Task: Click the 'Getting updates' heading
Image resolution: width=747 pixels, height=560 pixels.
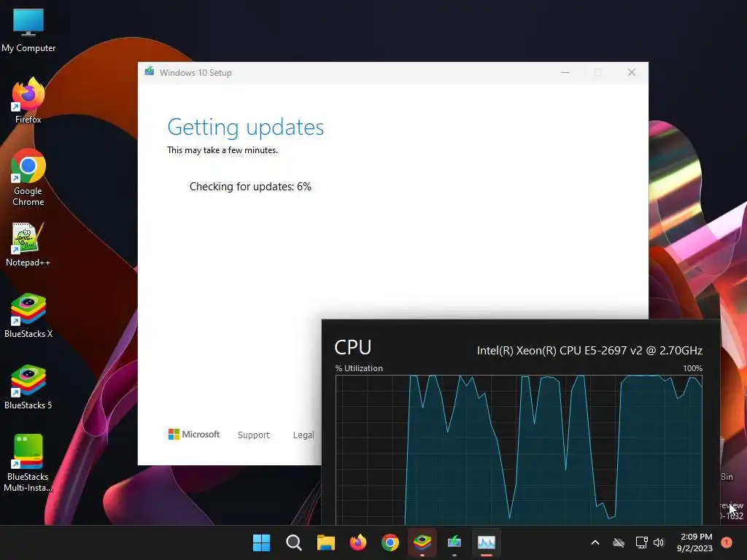Action: click(x=245, y=127)
